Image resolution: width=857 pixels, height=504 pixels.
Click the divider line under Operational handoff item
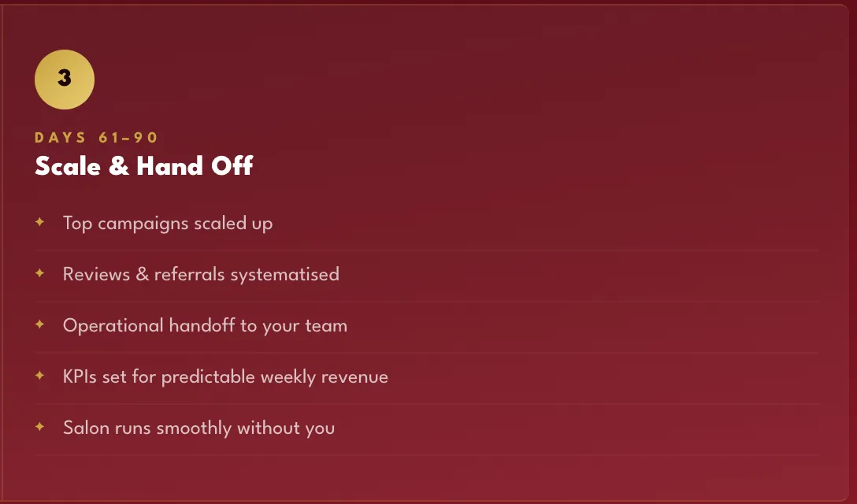427,353
